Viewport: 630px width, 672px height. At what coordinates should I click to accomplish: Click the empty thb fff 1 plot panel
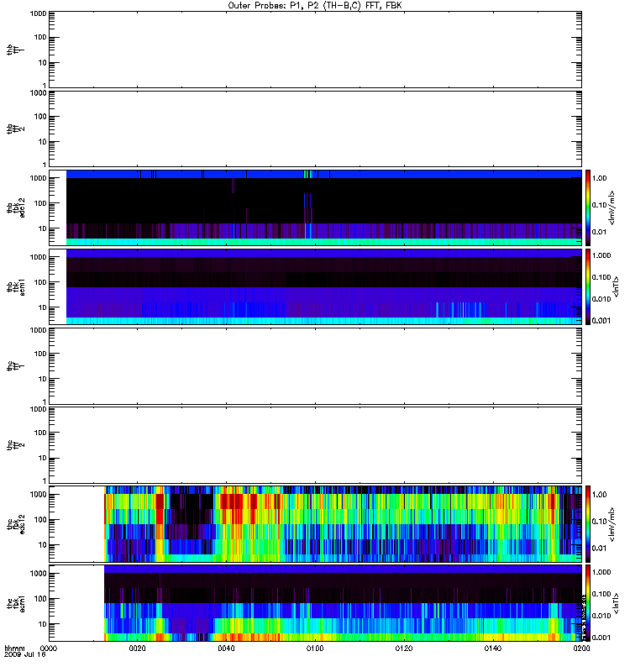point(316,50)
